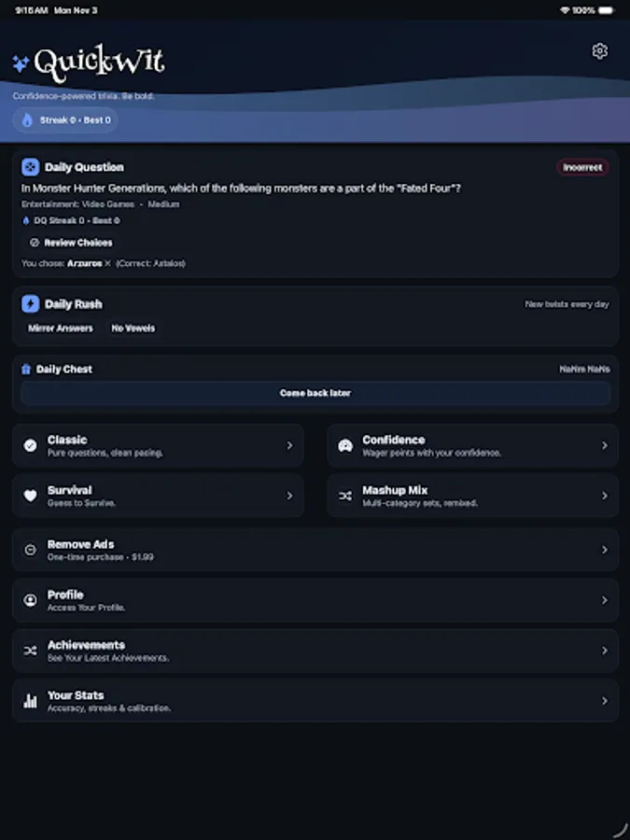
Task: Open Your Stats via its chevron
Action: point(605,701)
